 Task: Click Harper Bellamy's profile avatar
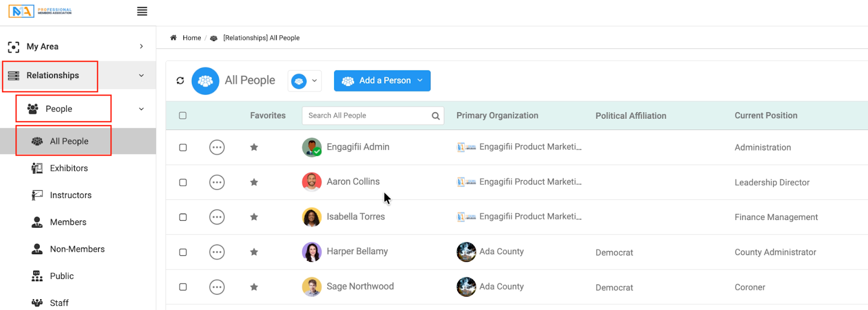point(311,252)
